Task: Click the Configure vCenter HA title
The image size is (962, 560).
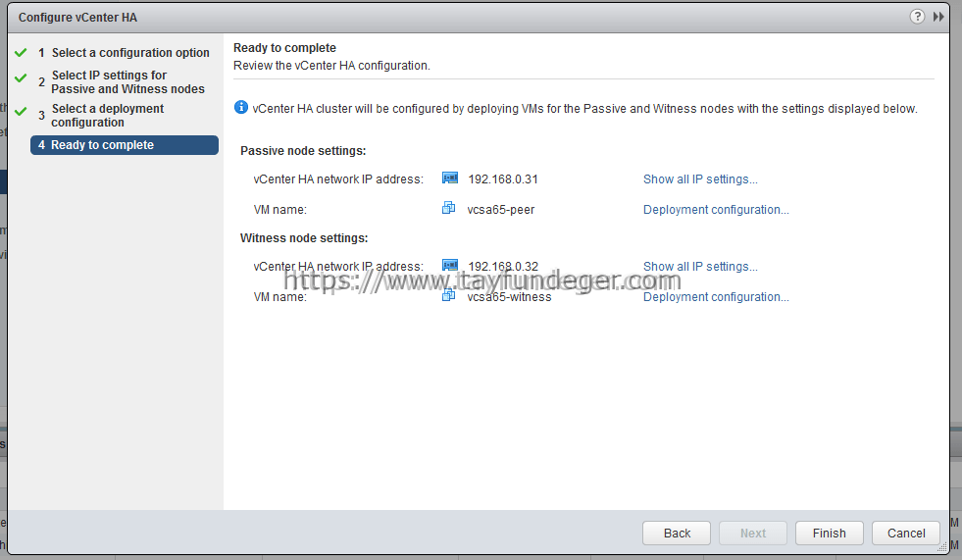Action: click(x=77, y=18)
